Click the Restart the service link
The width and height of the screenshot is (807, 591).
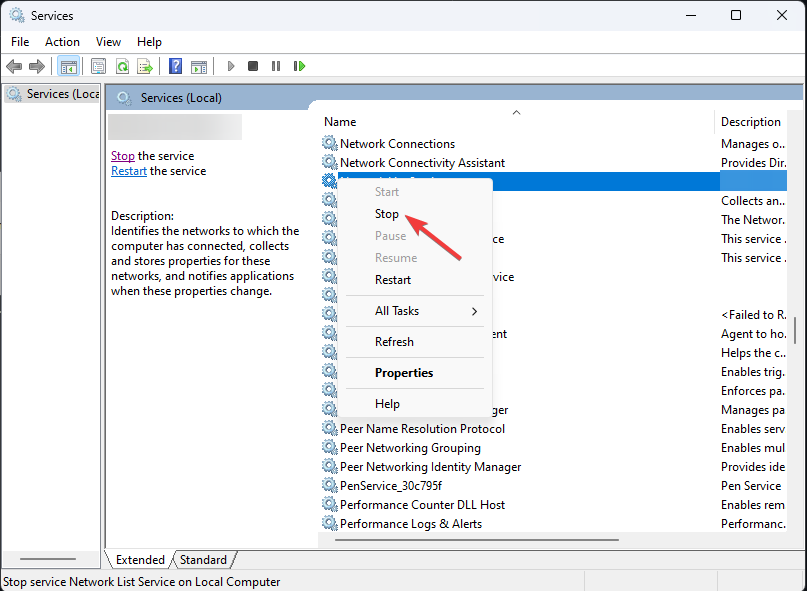pos(129,171)
